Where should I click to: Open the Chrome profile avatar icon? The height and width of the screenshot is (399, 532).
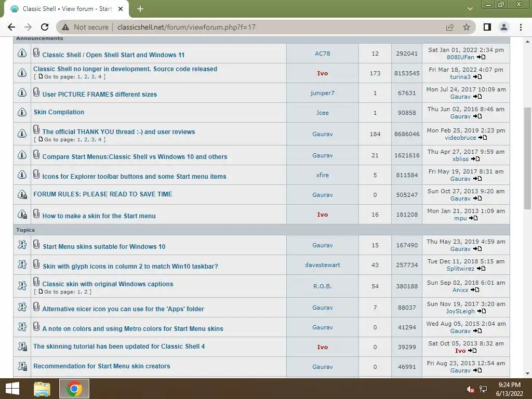click(x=504, y=27)
